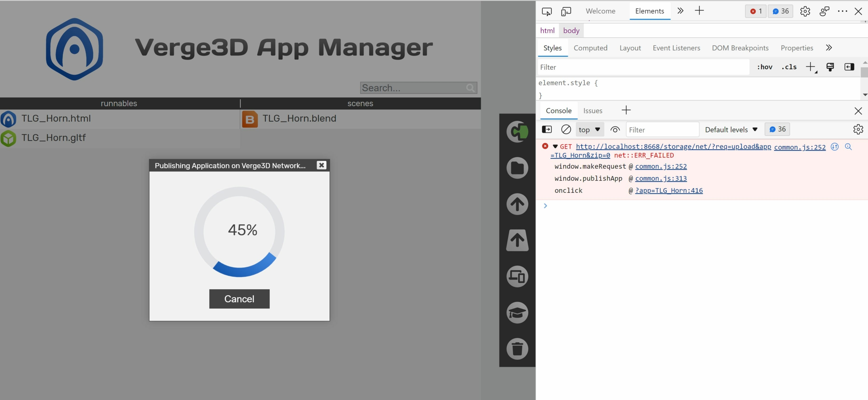
Task: Toggle the live expression eye icon
Action: tap(615, 129)
